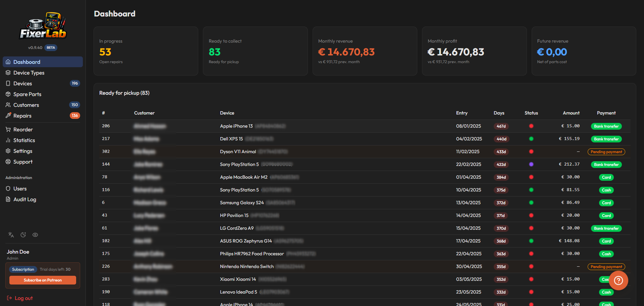The width and height of the screenshot is (644, 306).
Task: Click the Log out link
Action: pyautogui.click(x=20, y=298)
